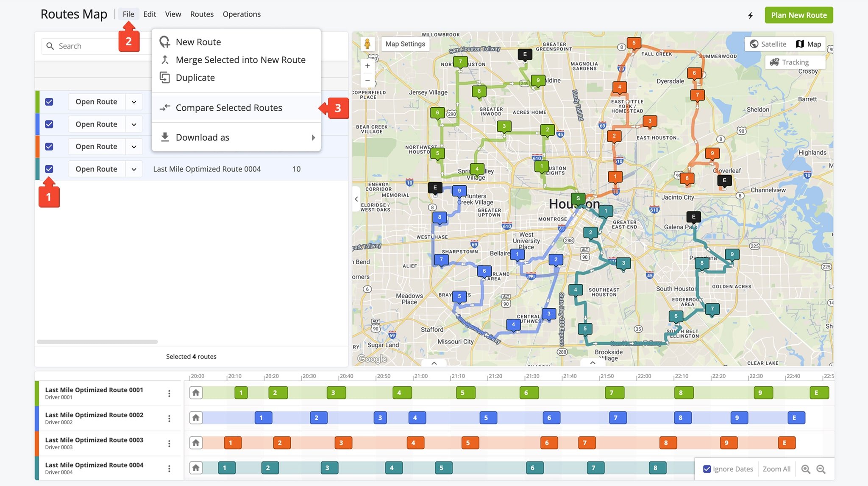Uncheck the green route checkbox
The image size is (868, 486).
pos(49,102)
